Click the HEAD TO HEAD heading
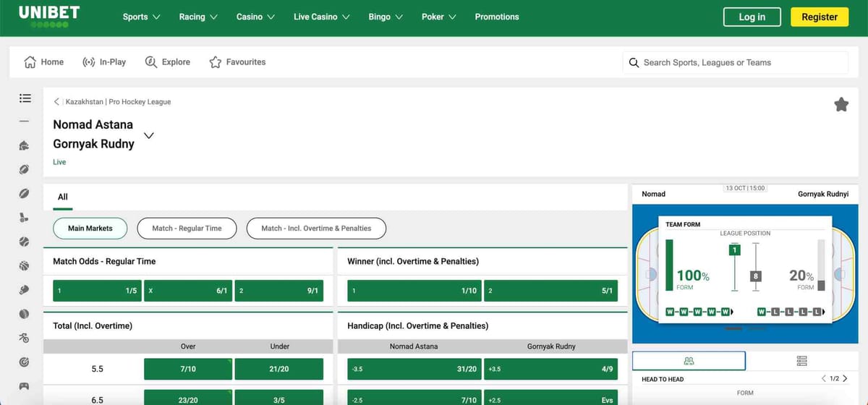The width and height of the screenshot is (868, 405). (663, 379)
